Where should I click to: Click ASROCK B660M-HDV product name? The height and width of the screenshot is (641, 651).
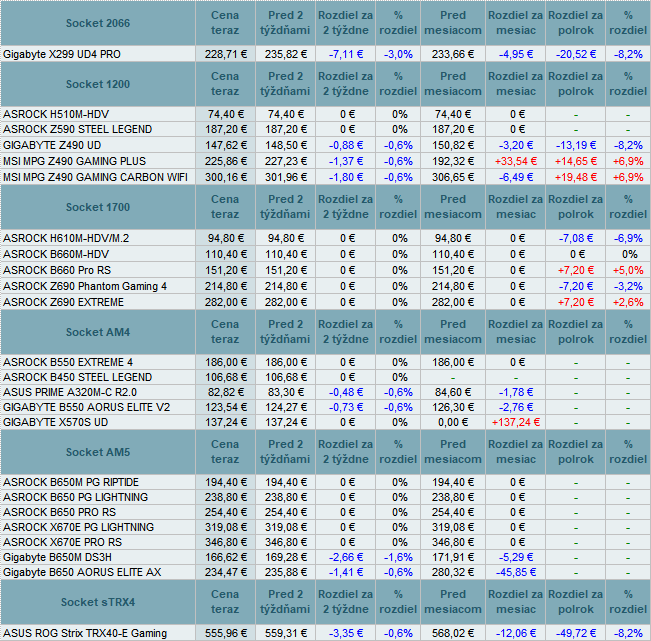point(56,254)
